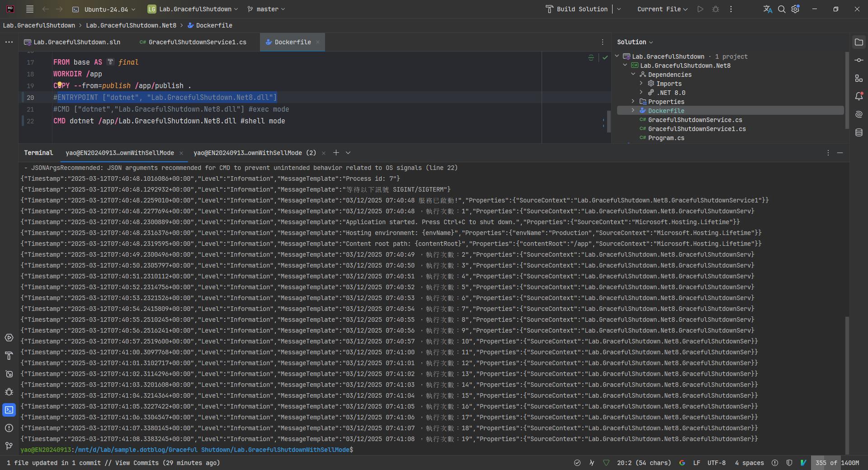
Task: Open the Git tool window in sidebar
Action: 9,446
